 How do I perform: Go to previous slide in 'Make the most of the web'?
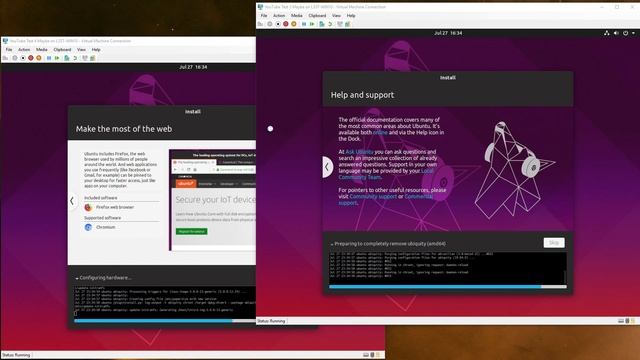pyautogui.click(x=72, y=201)
